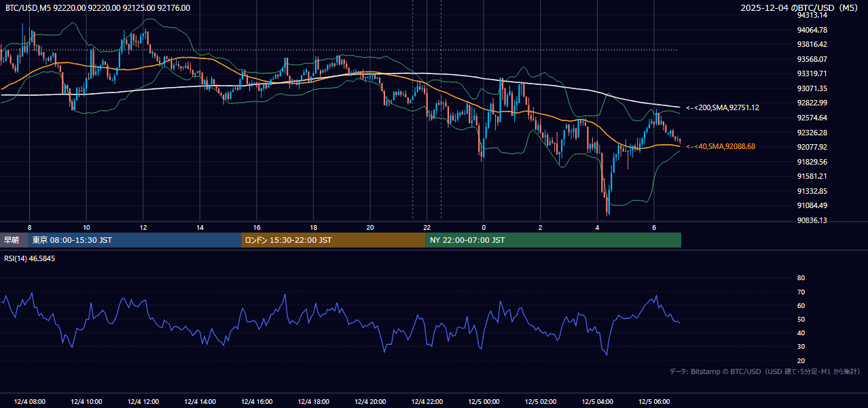
Task: Click price axis label 92326.28
Action: (812, 133)
